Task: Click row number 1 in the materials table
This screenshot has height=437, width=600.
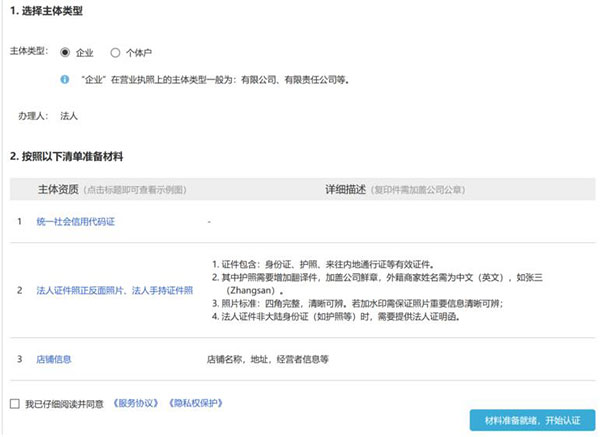Action: tap(19, 220)
